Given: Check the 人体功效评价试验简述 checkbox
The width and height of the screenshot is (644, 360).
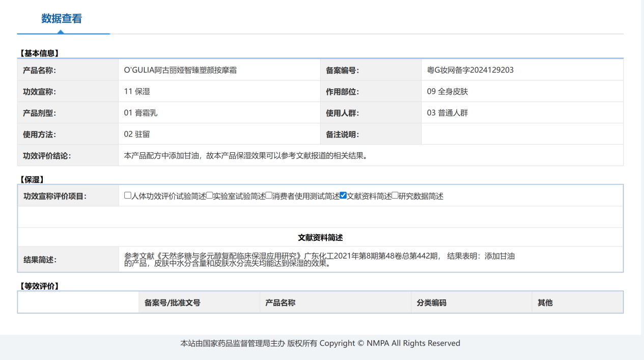Looking at the screenshot, I should 128,196.
